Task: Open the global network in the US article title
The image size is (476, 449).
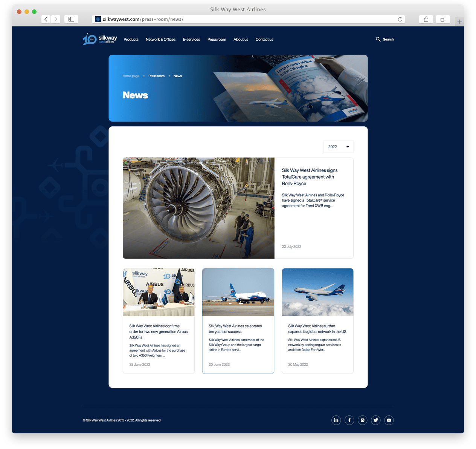Action: click(x=317, y=329)
